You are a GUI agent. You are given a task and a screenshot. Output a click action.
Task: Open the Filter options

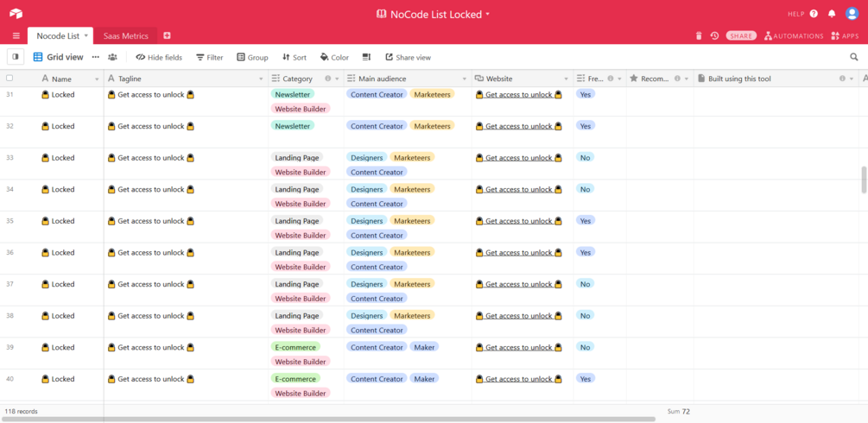point(210,57)
